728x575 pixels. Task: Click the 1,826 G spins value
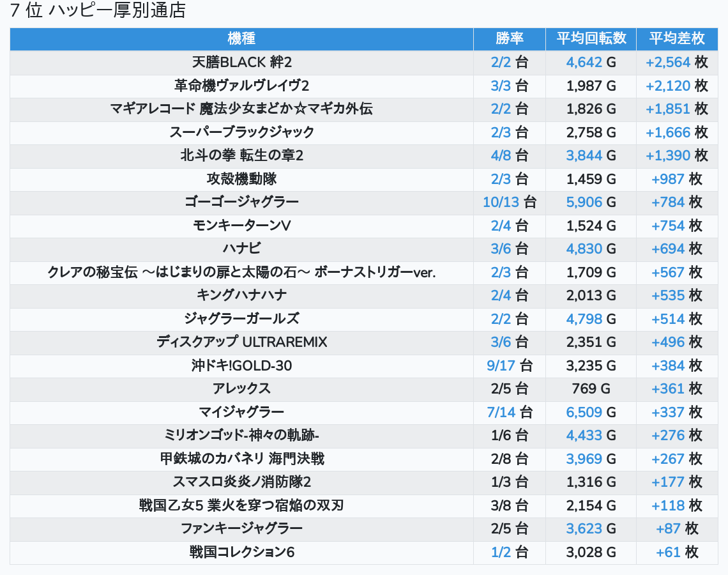(591, 109)
